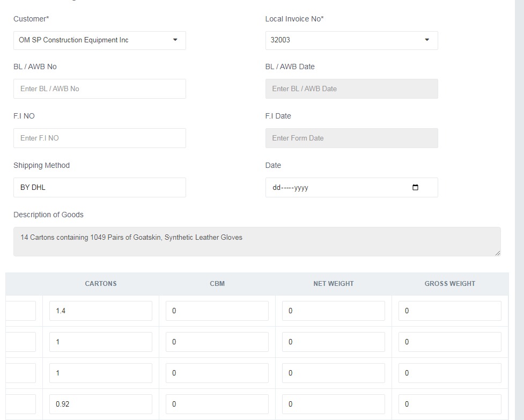Image resolution: width=524 pixels, height=420 pixels.
Task: Click the third row Gross Weight input
Action: (450, 373)
